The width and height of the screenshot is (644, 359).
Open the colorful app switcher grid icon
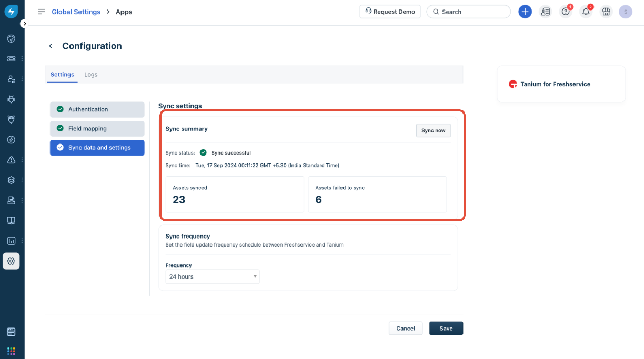pos(11,351)
